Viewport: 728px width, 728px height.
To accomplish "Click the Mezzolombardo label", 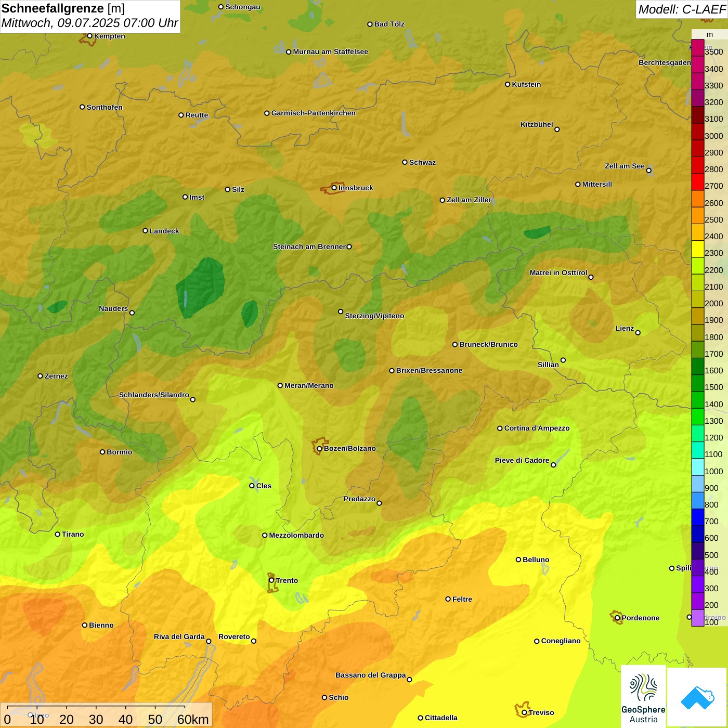I will coord(296,535).
